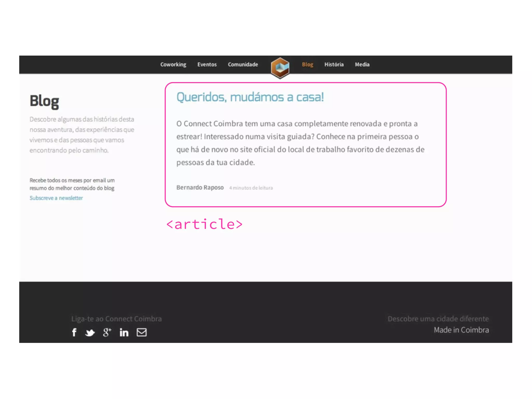The image size is (532, 399).
Task: Go to the Eventos nav item
Action: (207, 64)
